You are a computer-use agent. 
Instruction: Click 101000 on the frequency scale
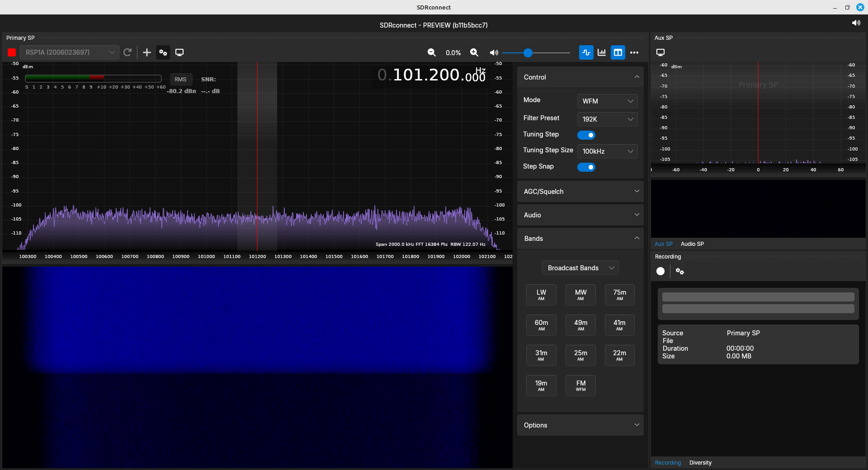tap(207, 256)
